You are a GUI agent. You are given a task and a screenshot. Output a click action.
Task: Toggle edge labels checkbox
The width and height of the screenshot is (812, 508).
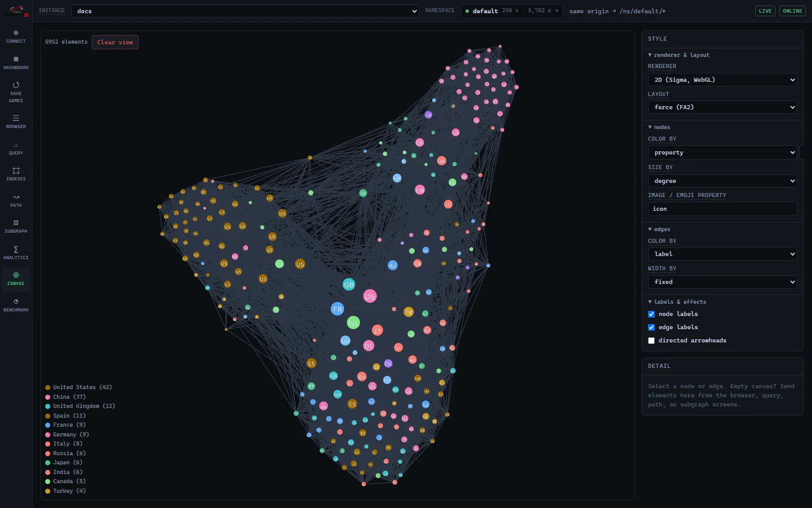(x=651, y=327)
